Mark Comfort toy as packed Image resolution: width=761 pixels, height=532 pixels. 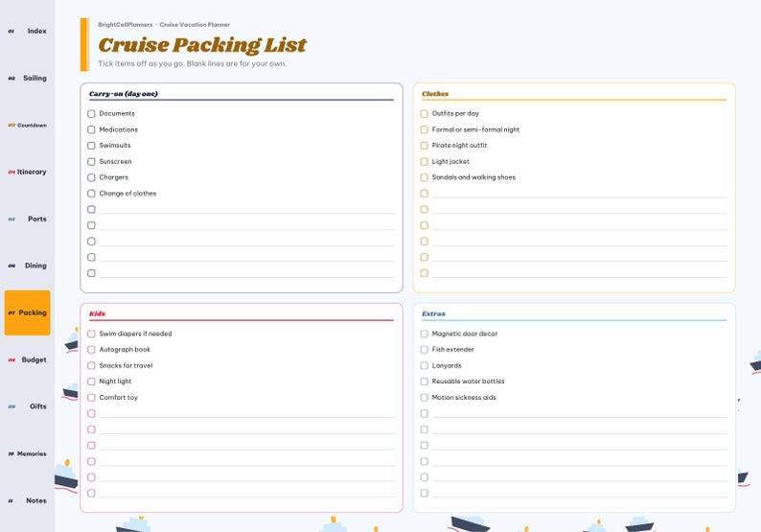coord(91,398)
